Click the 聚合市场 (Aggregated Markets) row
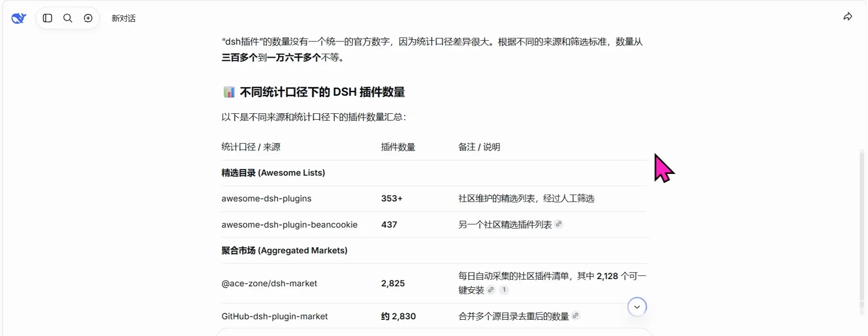 (x=434, y=250)
